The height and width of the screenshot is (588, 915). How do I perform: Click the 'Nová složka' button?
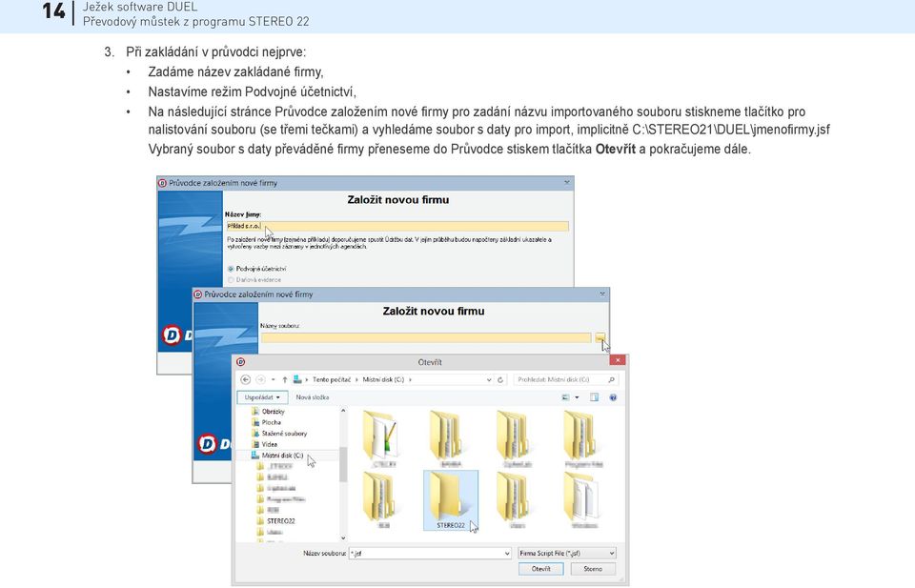[313, 397]
